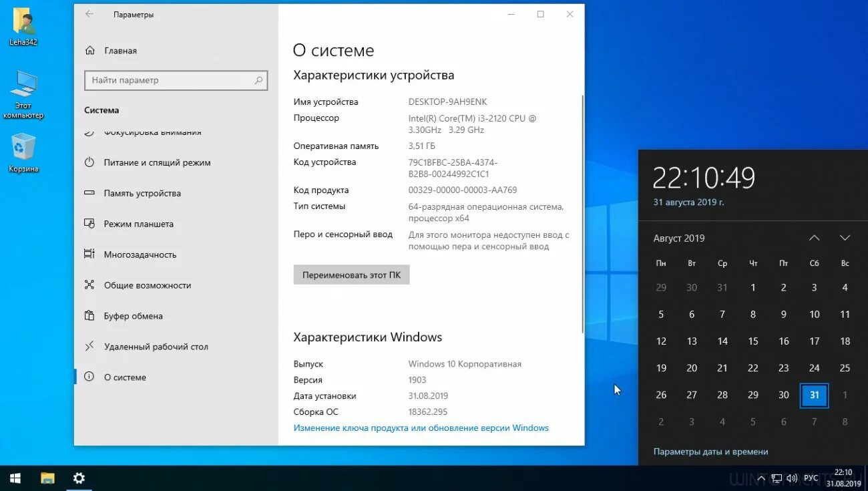Click the Settings content vertical scrollbar
The height and width of the screenshot is (491, 868).
pos(583,214)
